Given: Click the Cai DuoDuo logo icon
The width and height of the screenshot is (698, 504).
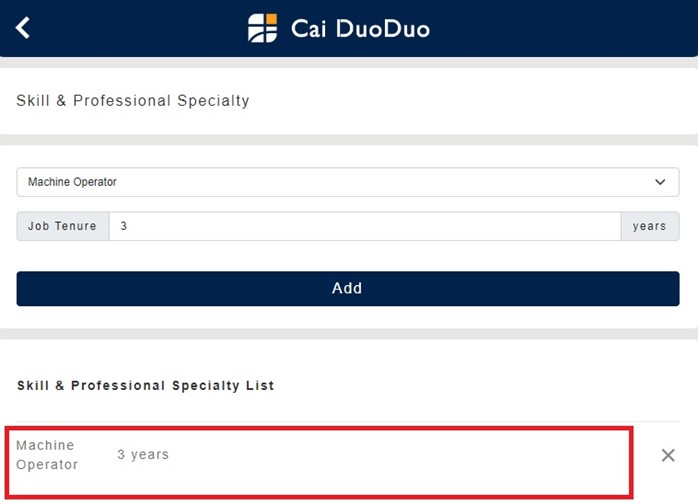Looking at the screenshot, I should (x=263, y=27).
